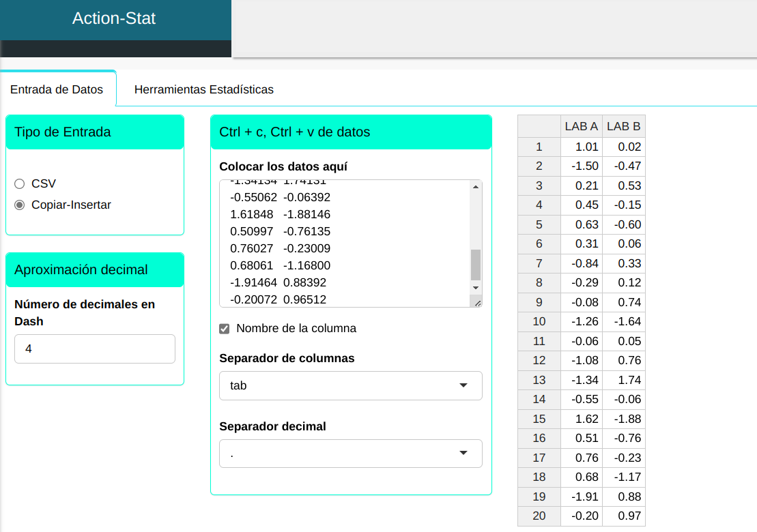Click LAB A cell in row 15

pyautogui.click(x=581, y=419)
